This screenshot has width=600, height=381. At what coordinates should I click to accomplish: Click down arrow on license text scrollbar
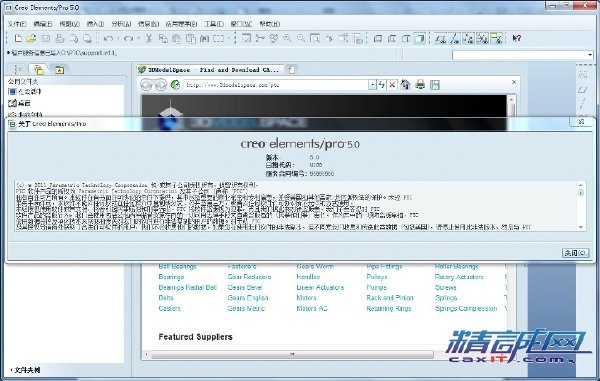(x=581, y=227)
